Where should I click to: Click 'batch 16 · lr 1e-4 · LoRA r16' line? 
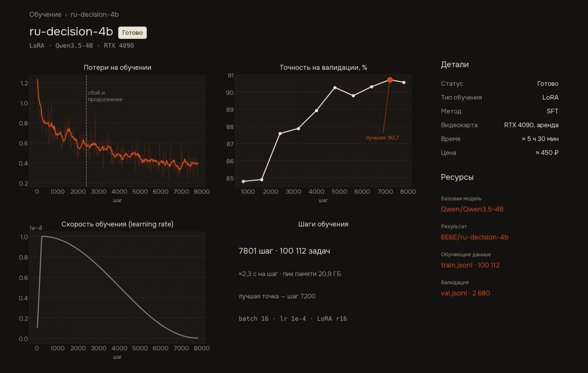tap(292, 319)
